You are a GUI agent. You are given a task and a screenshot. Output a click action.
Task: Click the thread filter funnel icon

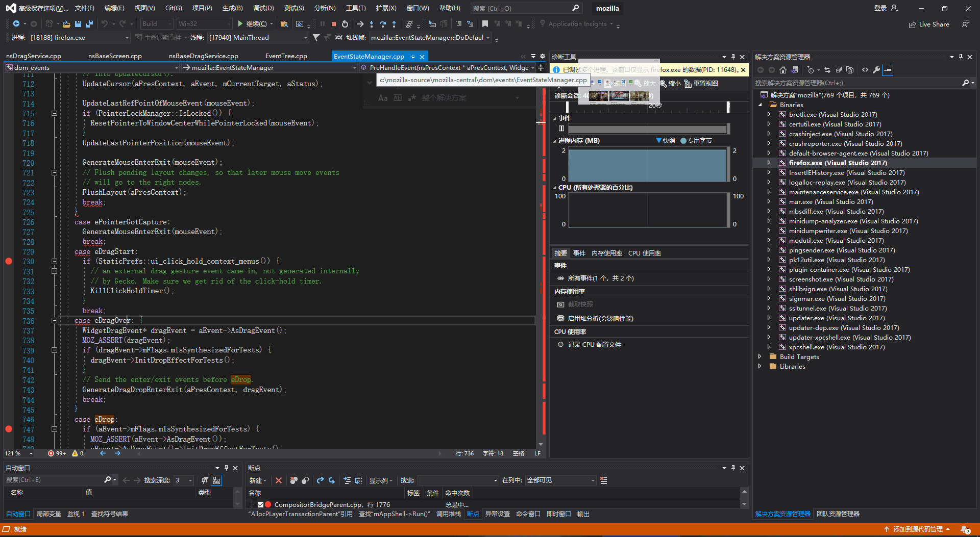pyautogui.click(x=316, y=37)
